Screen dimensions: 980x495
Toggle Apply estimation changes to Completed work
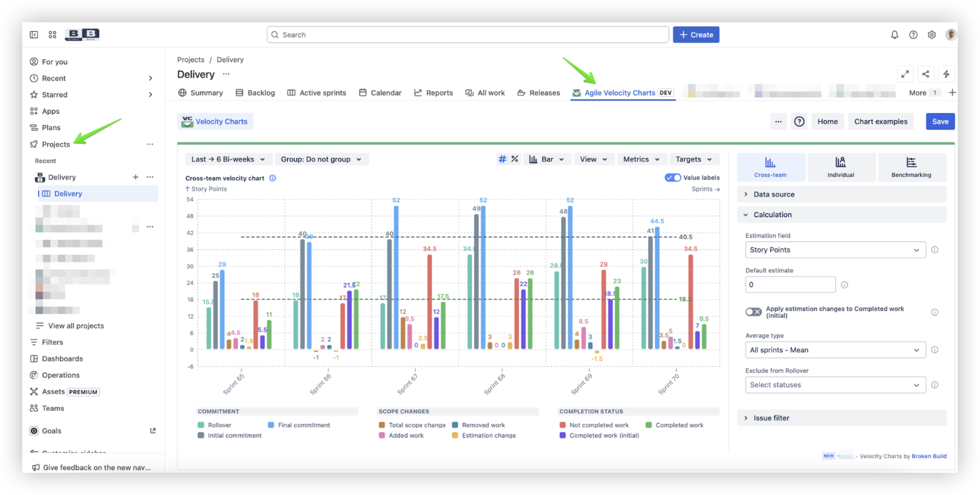[x=753, y=312]
